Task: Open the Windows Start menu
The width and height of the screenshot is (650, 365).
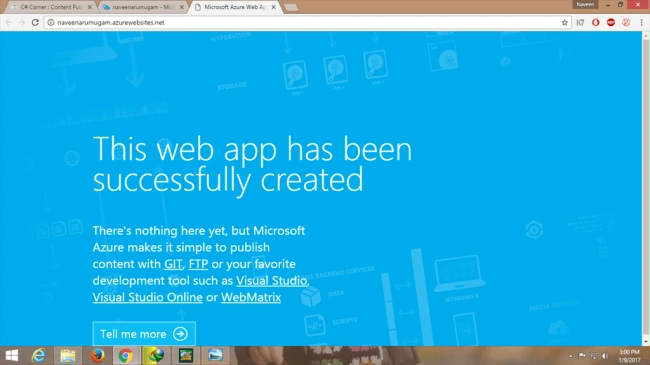Action: pyautogui.click(x=12, y=355)
